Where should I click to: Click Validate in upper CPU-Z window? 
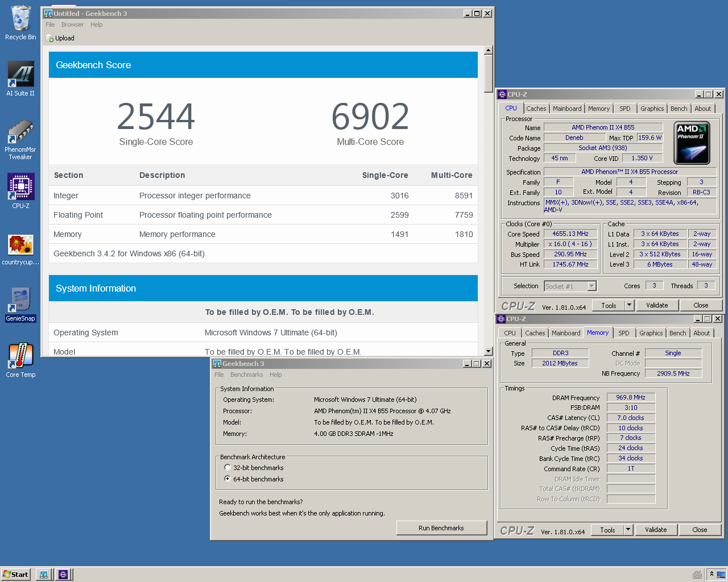[657, 305]
